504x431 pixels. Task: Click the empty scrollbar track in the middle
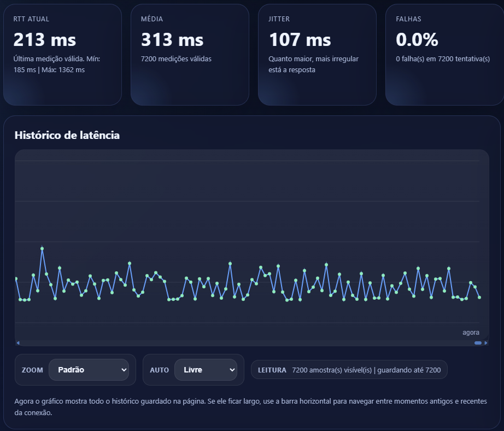pyautogui.click(x=246, y=343)
